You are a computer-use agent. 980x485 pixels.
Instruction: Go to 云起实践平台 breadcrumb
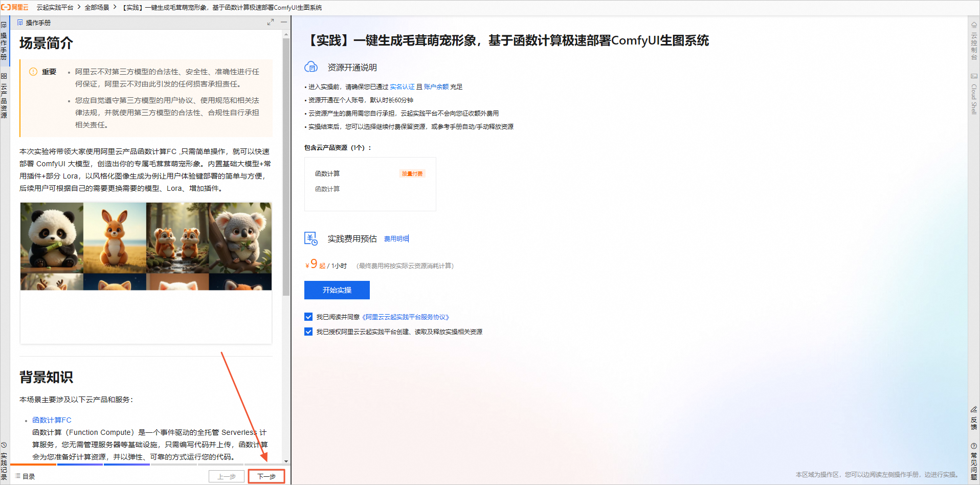pyautogui.click(x=55, y=7)
